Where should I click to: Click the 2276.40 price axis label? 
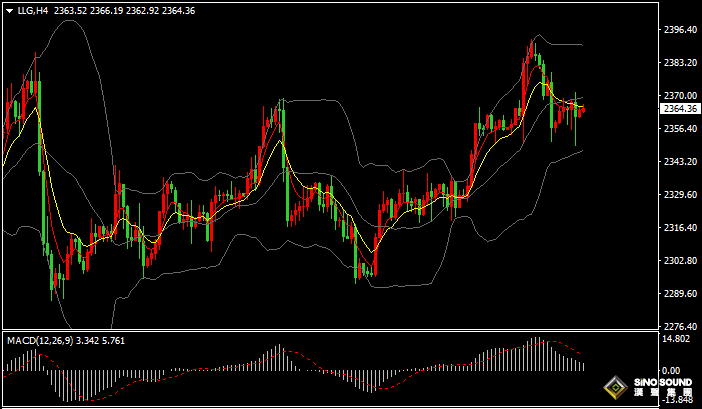680,326
